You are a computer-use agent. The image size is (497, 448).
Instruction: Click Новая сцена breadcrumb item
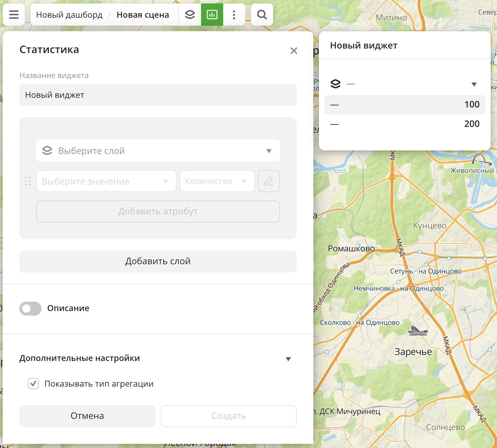click(x=143, y=15)
